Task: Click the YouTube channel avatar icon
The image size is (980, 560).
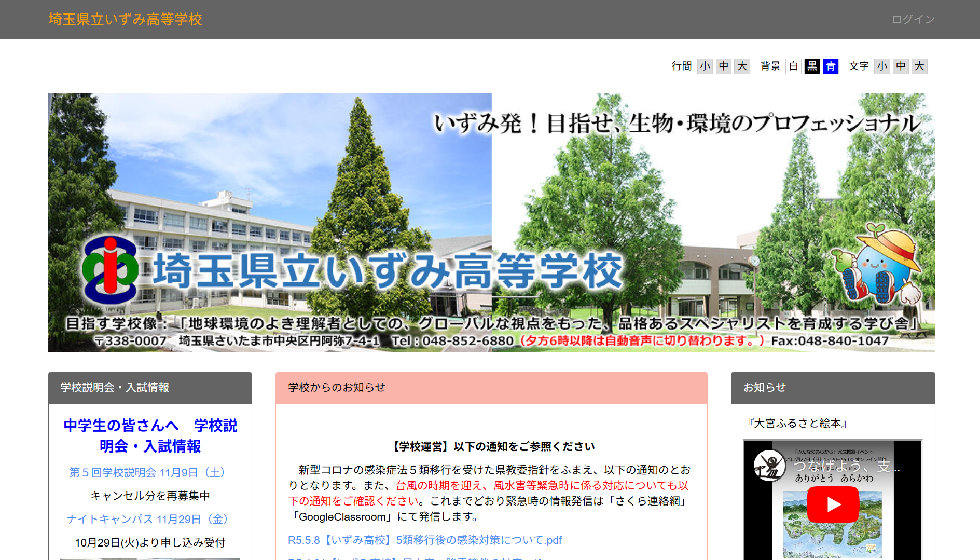Action: click(x=769, y=466)
